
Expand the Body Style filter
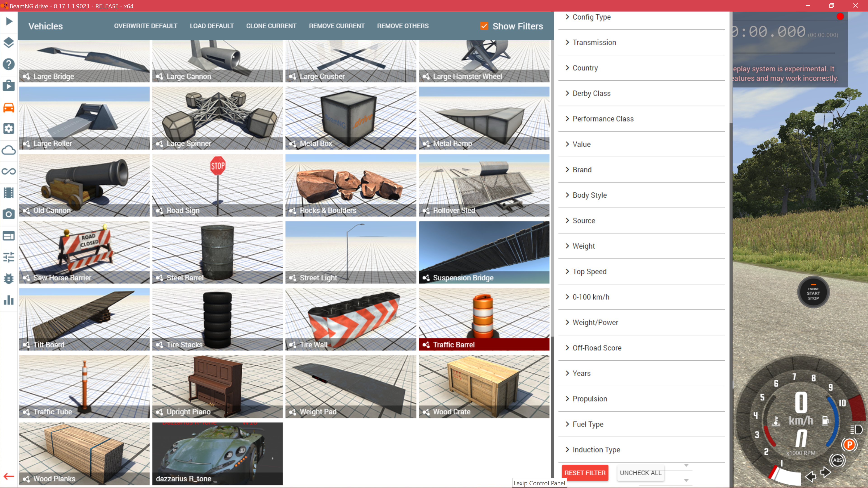pos(642,195)
